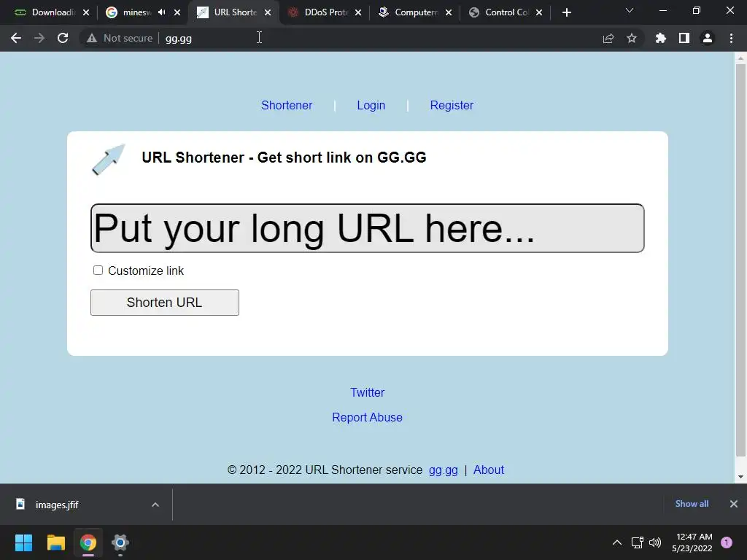Click the Shorten URL button

pyautogui.click(x=165, y=303)
